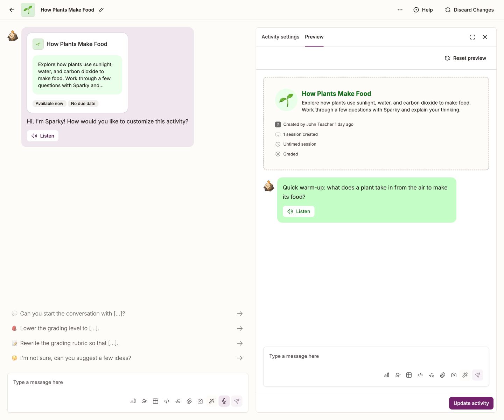Click the camera icon in the left chat box
Screen dimensions: 504x420
[200, 401]
